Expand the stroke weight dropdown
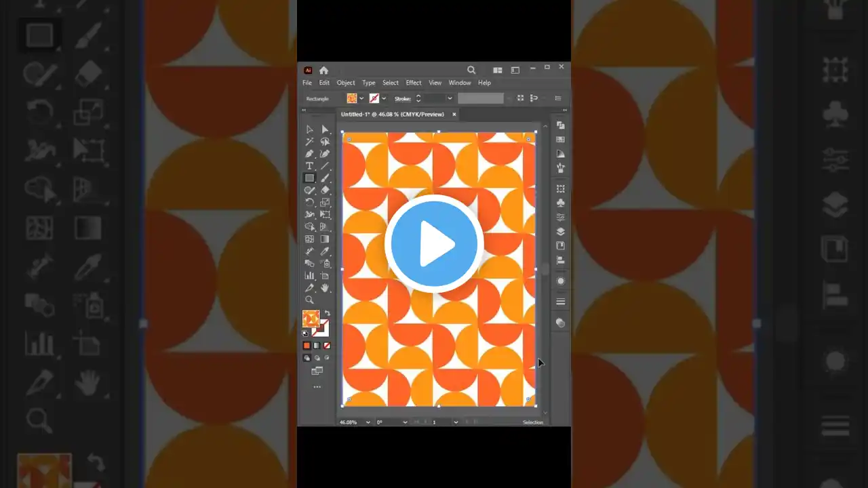 (449, 98)
